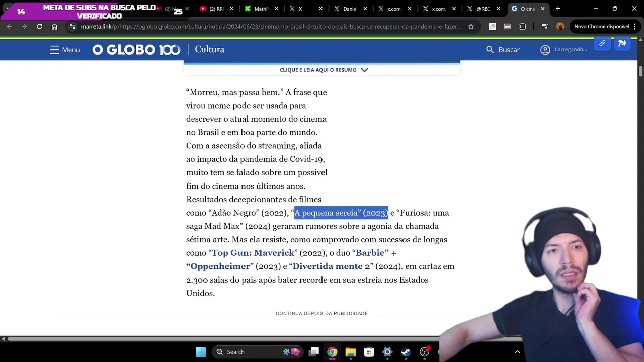
Task: Click the text 'CONTINUA DEPOIS DA PUBLICIDADE'
Action: (x=322, y=314)
